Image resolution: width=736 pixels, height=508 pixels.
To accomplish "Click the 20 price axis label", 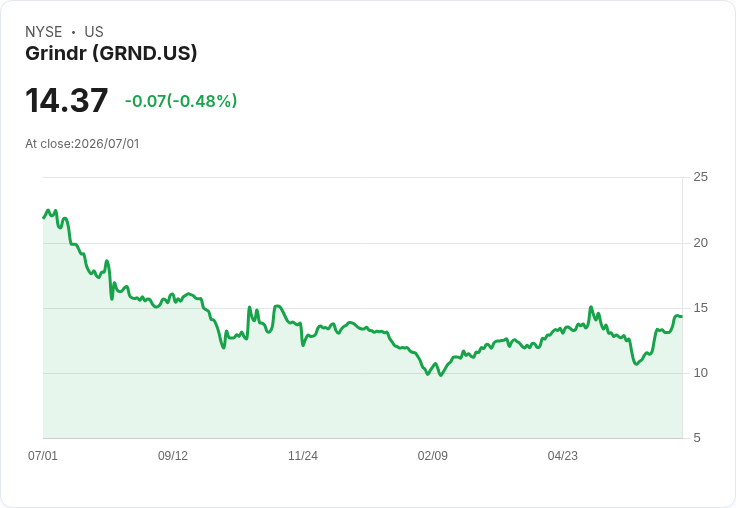I will coord(701,243).
